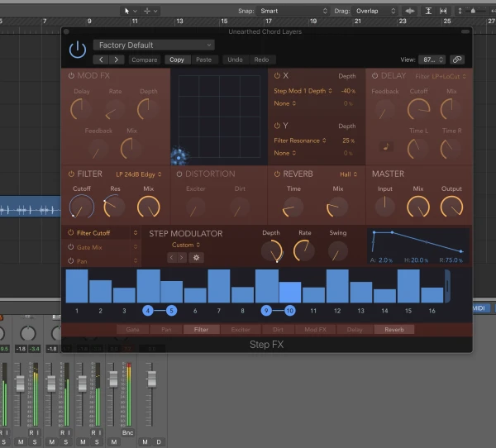Open the Drag Overlap dropdown

(x=375, y=11)
